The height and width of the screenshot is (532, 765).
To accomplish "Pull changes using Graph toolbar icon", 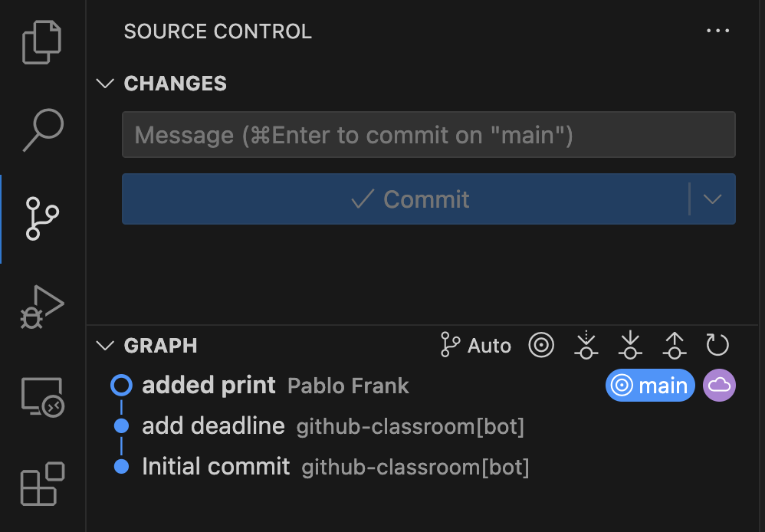I will click(x=630, y=346).
